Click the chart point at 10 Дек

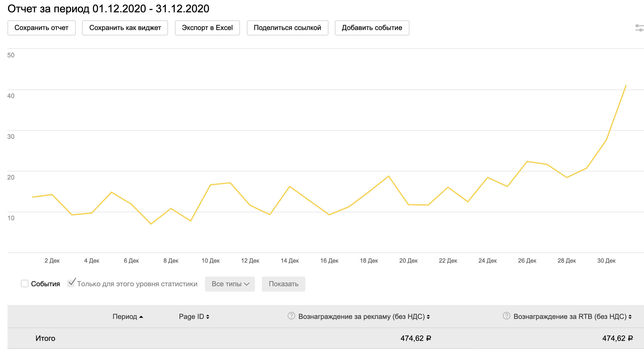tap(211, 185)
